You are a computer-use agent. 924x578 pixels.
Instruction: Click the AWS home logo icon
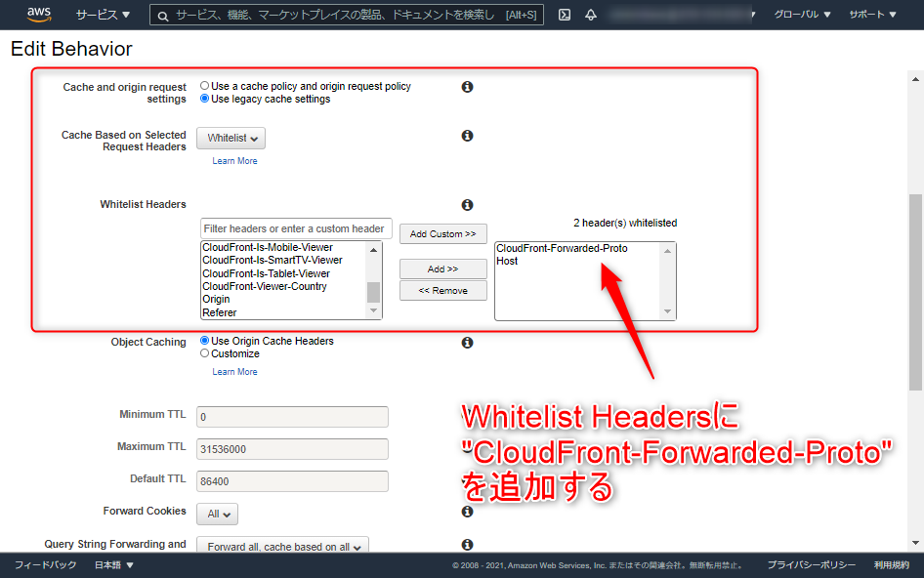[39, 14]
